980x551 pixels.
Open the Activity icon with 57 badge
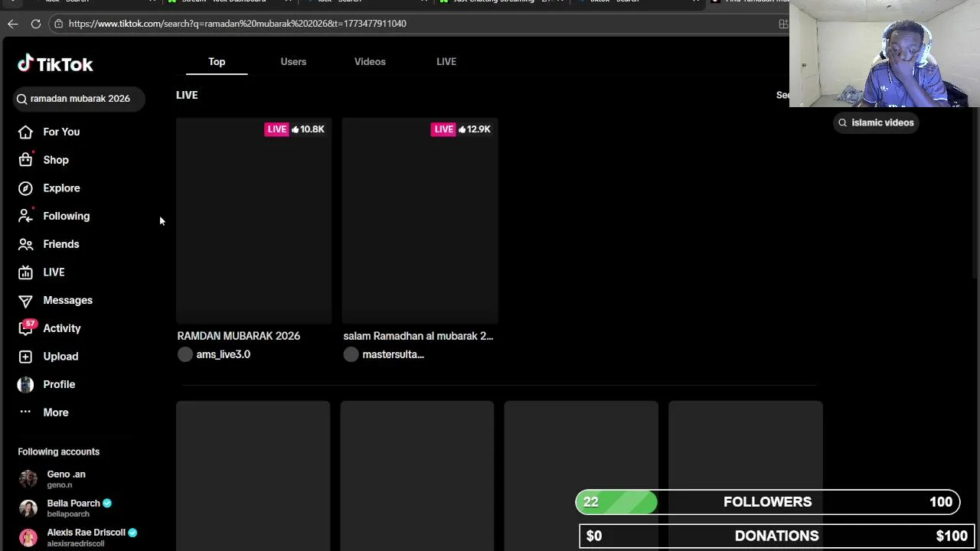pos(25,328)
